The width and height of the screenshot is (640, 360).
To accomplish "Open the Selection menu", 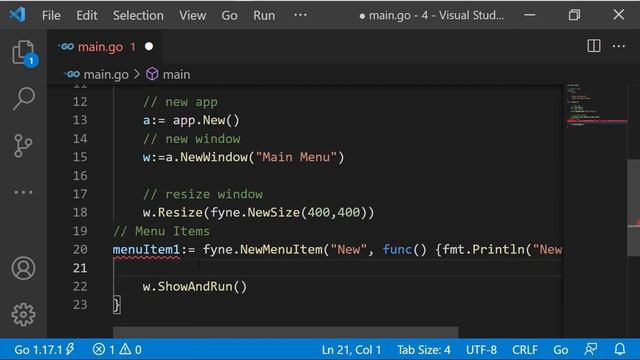I will point(138,16).
